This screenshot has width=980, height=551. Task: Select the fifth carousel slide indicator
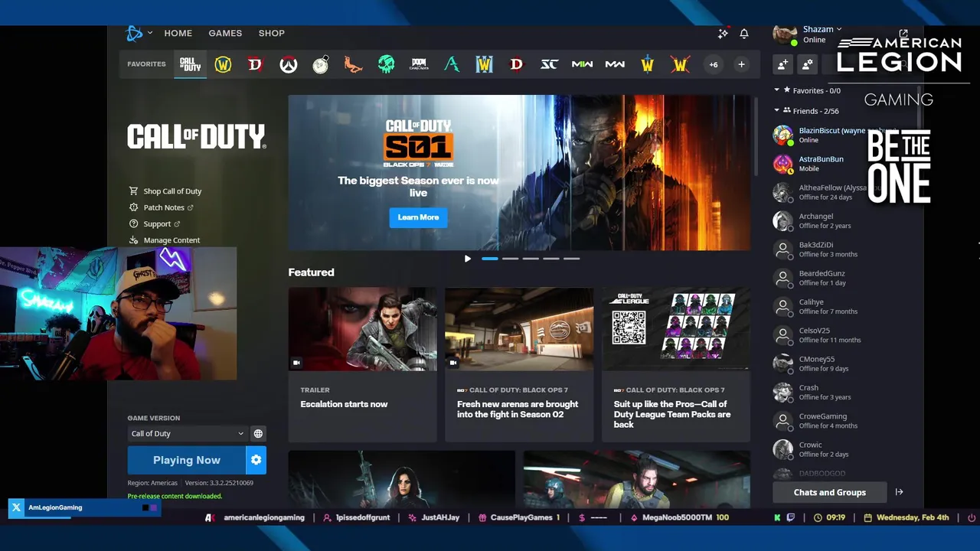pyautogui.click(x=572, y=259)
